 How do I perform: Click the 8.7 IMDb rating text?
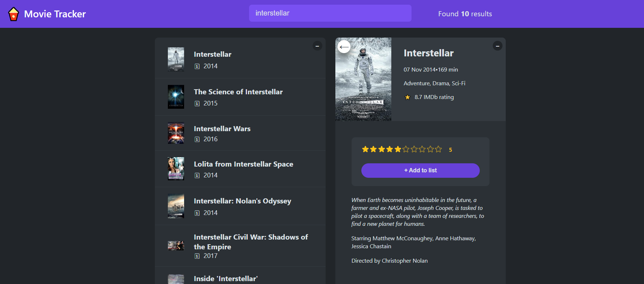pyautogui.click(x=434, y=97)
